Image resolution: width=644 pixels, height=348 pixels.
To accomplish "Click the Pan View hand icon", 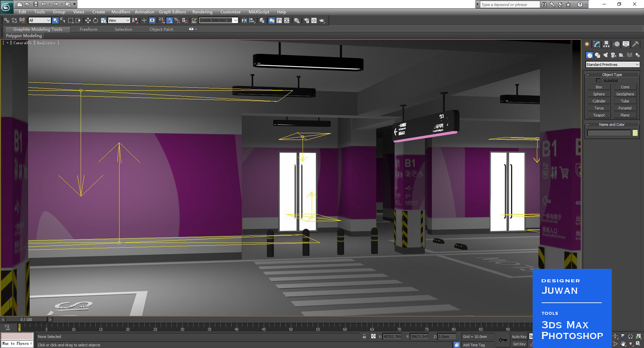I will coord(623,344).
